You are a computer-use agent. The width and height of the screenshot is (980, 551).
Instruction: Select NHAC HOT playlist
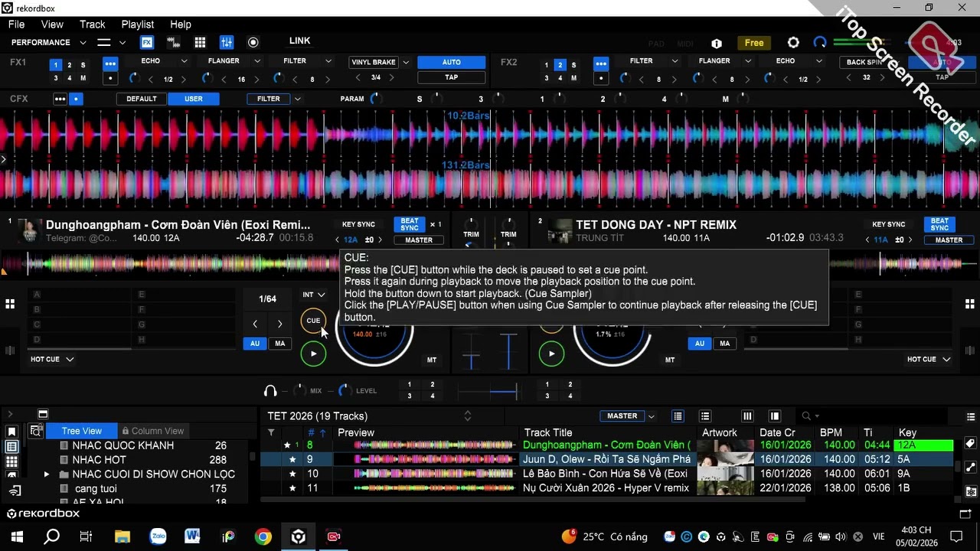click(100, 460)
